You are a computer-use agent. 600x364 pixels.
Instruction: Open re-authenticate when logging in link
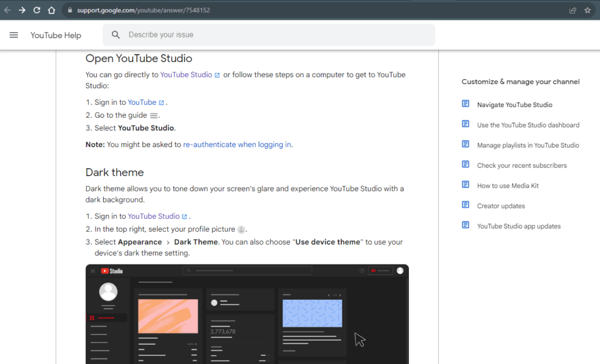[237, 145]
